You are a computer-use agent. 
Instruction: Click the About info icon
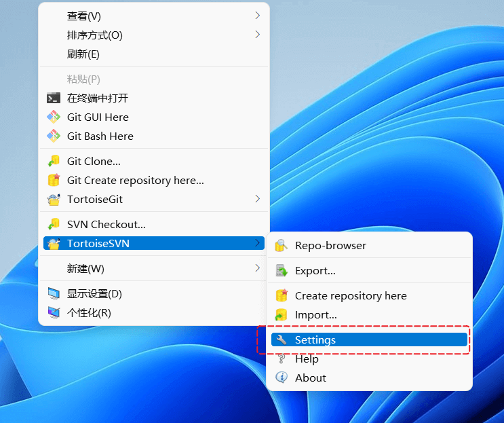pyautogui.click(x=282, y=378)
